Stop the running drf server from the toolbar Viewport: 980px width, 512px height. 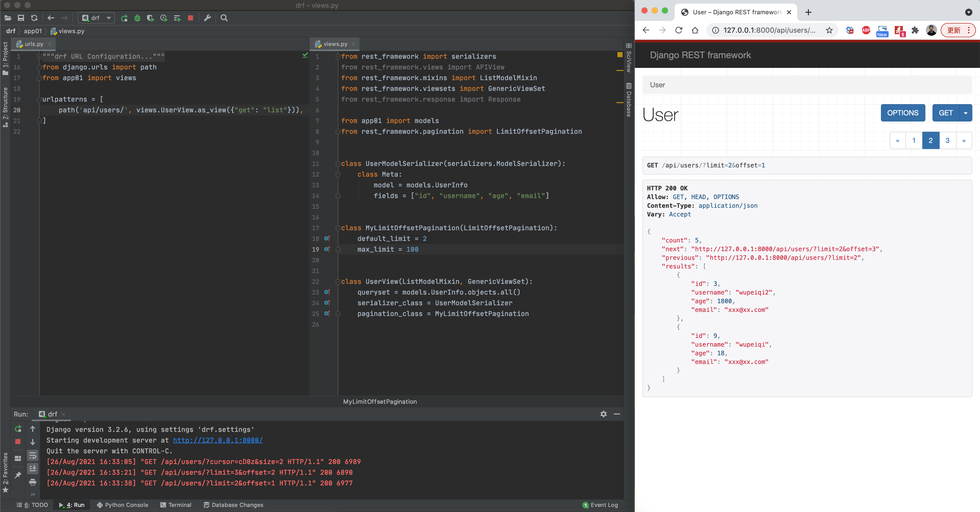(190, 18)
